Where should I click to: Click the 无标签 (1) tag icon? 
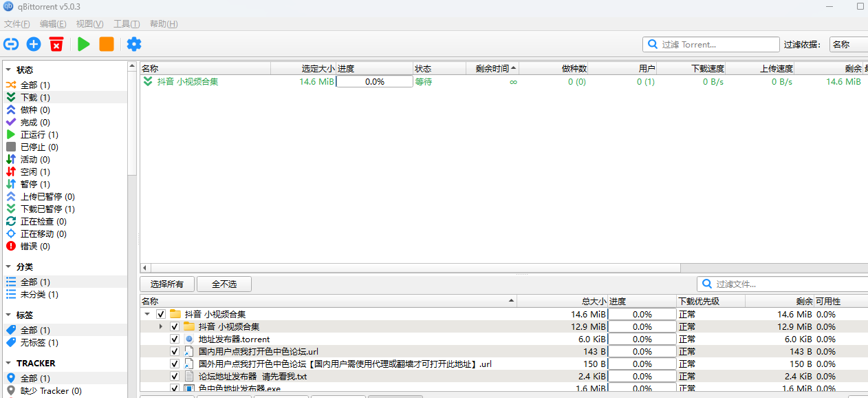coord(11,342)
